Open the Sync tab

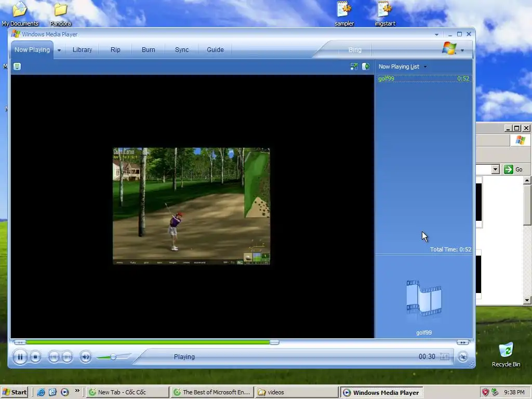click(x=182, y=49)
